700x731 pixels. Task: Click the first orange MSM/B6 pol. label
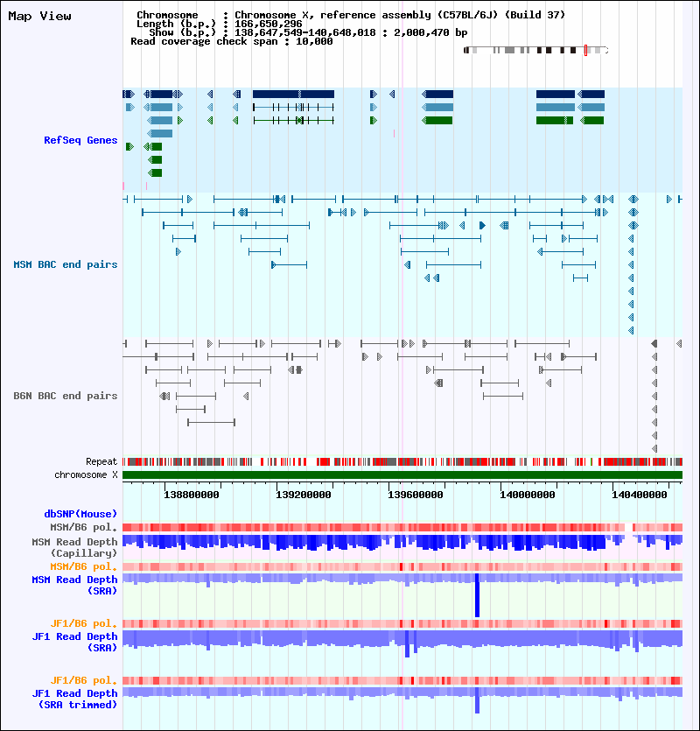[x=84, y=567]
